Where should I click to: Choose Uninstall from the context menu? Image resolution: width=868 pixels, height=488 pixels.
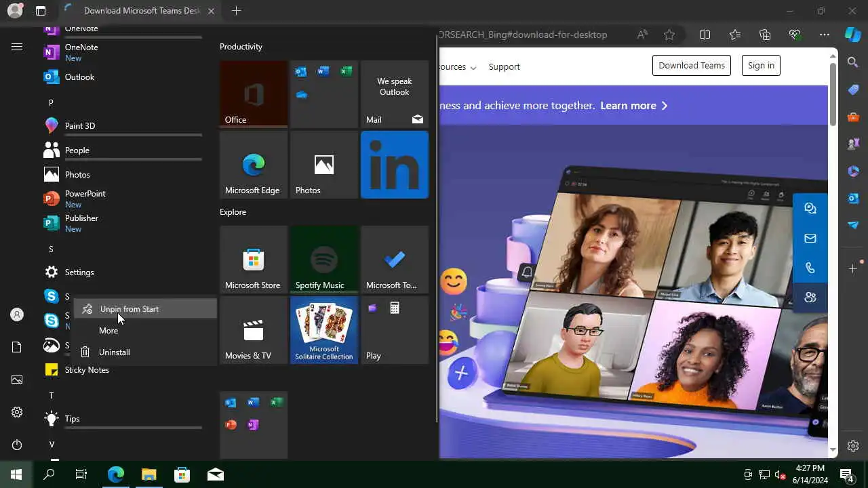coord(145,352)
